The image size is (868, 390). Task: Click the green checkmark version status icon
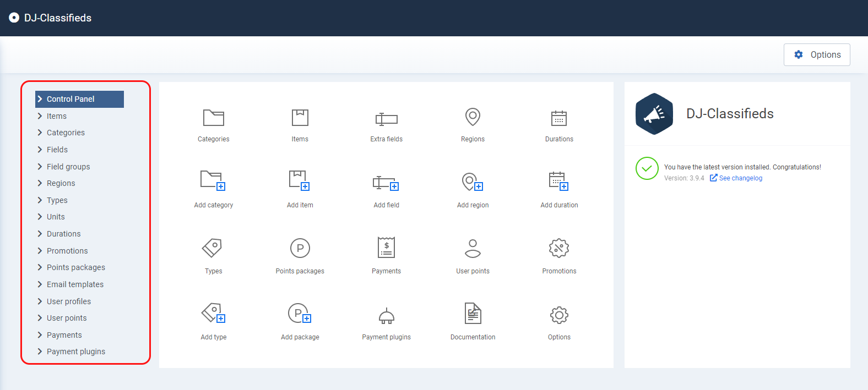click(x=647, y=168)
